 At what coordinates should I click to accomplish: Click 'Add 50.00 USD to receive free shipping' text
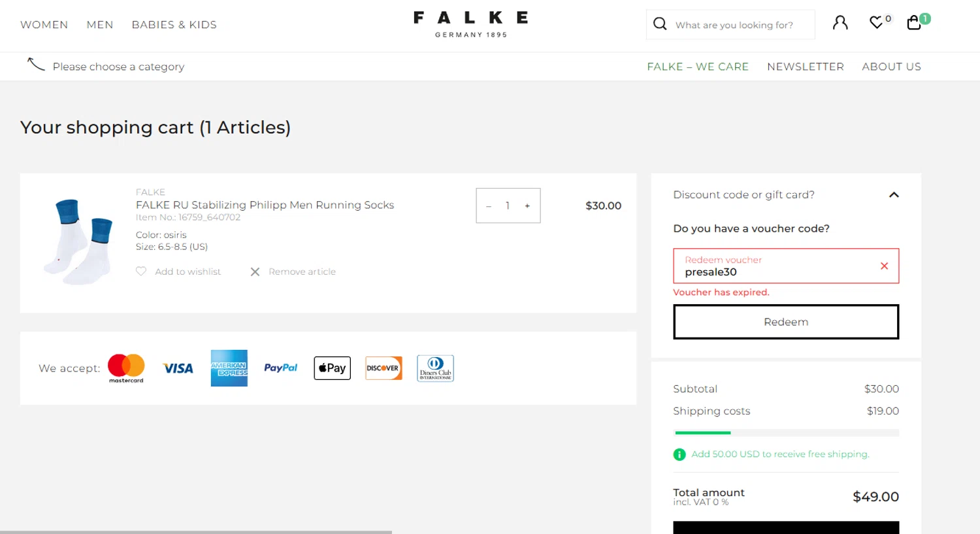pyautogui.click(x=780, y=454)
